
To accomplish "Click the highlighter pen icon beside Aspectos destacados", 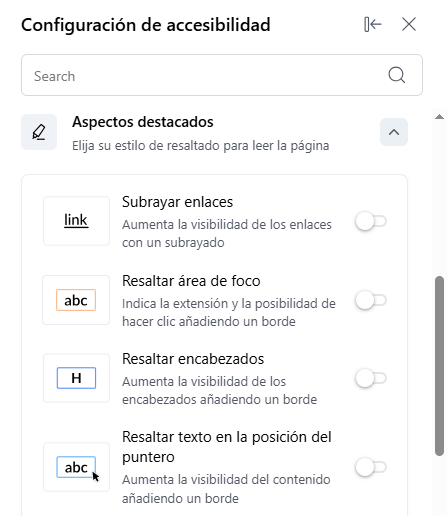I will click(39, 132).
